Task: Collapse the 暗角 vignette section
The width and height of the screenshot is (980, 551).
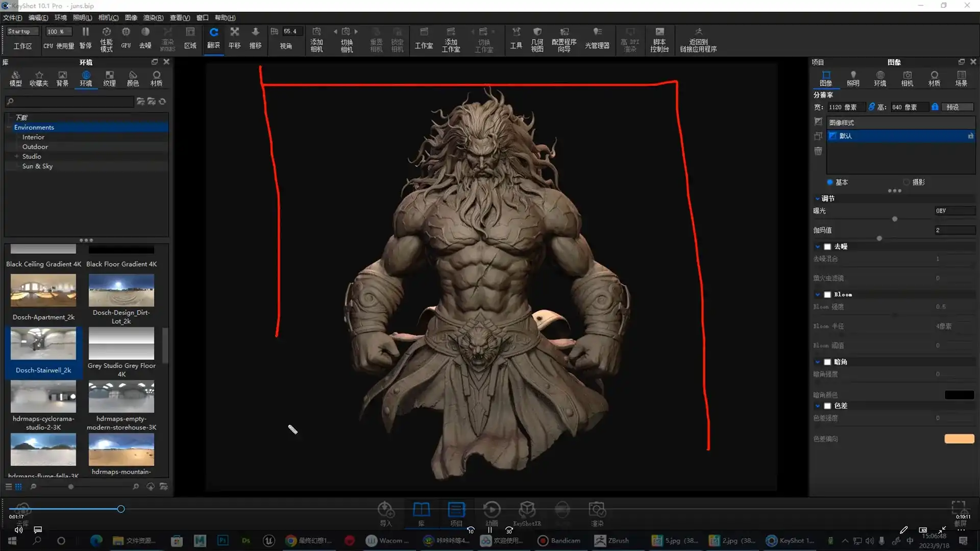Action: click(x=818, y=362)
